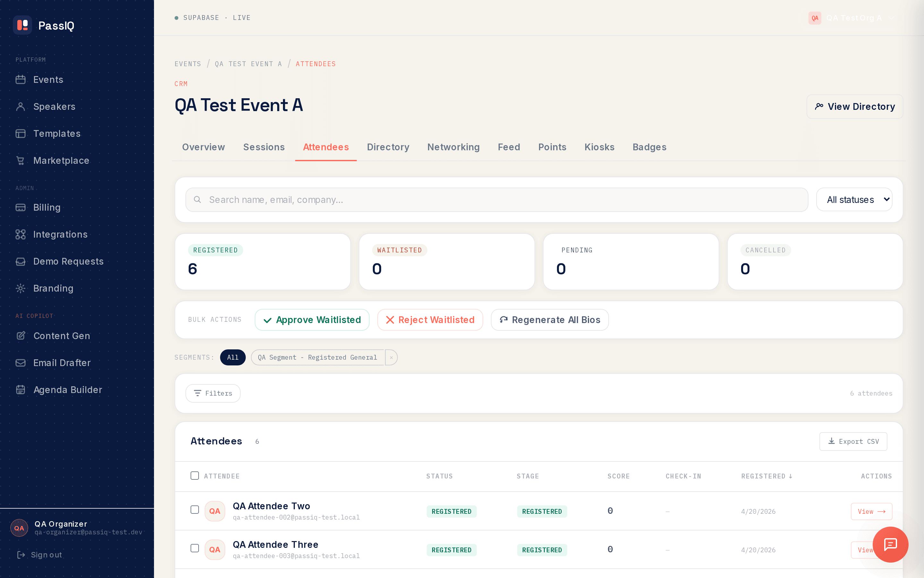Open Email Drafter via the envelope icon
Viewport: 924px width, 578px height.
pyautogui.click(x=21, y=363)
